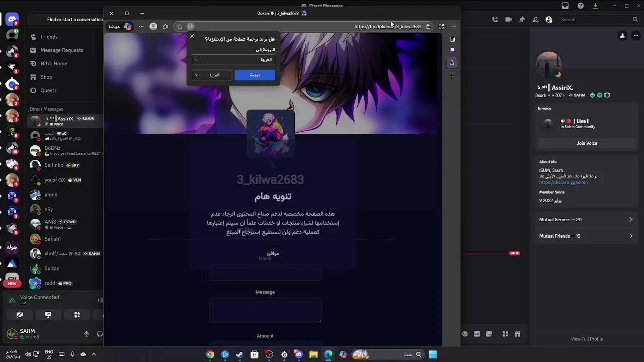
Task: Open profile more options ellipsis
Action: pyautogui.click(x=635, y=36)
